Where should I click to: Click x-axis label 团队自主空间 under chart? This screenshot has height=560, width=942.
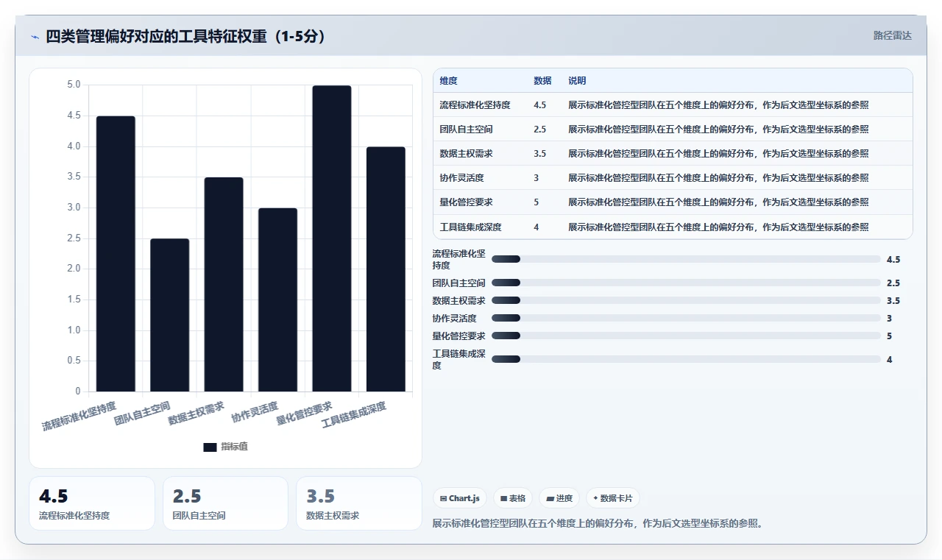click(142, 414)
